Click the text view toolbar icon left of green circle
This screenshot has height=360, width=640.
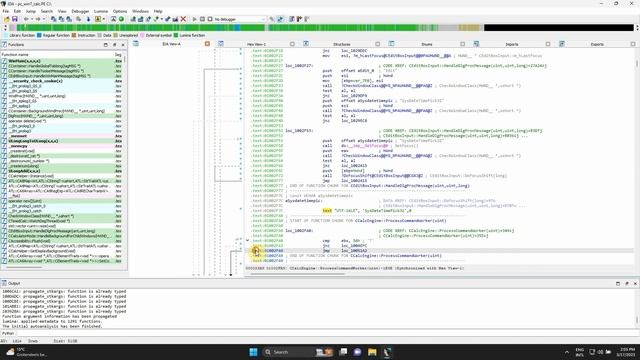[x=113, y=19]
